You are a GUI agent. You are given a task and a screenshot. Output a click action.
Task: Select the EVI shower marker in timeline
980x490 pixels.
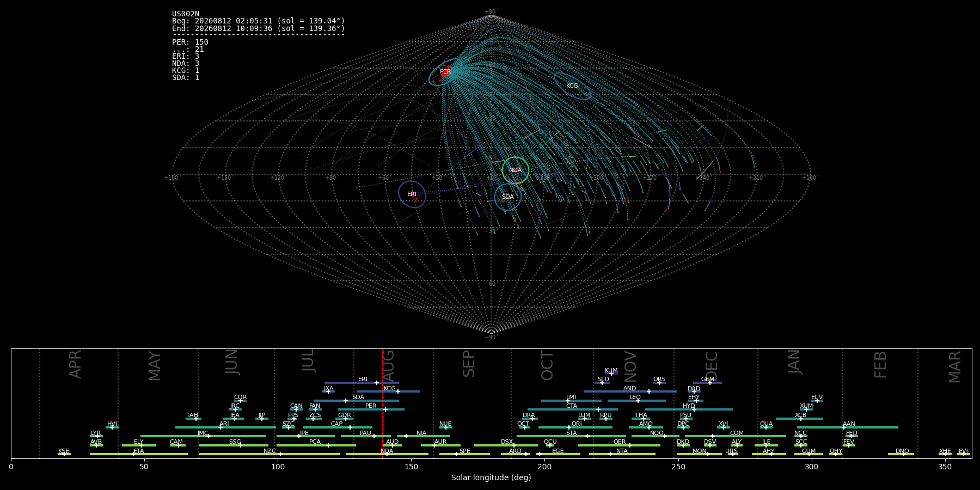[x=963, y=454]
